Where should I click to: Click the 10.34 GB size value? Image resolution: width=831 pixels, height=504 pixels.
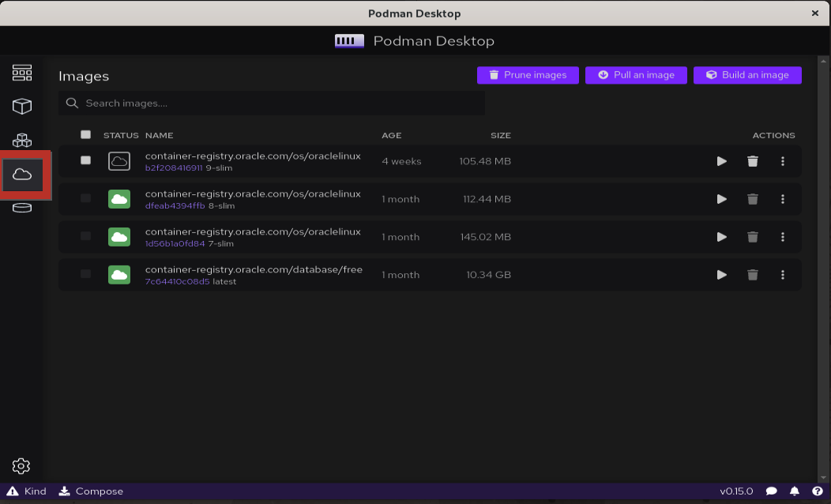489,275
